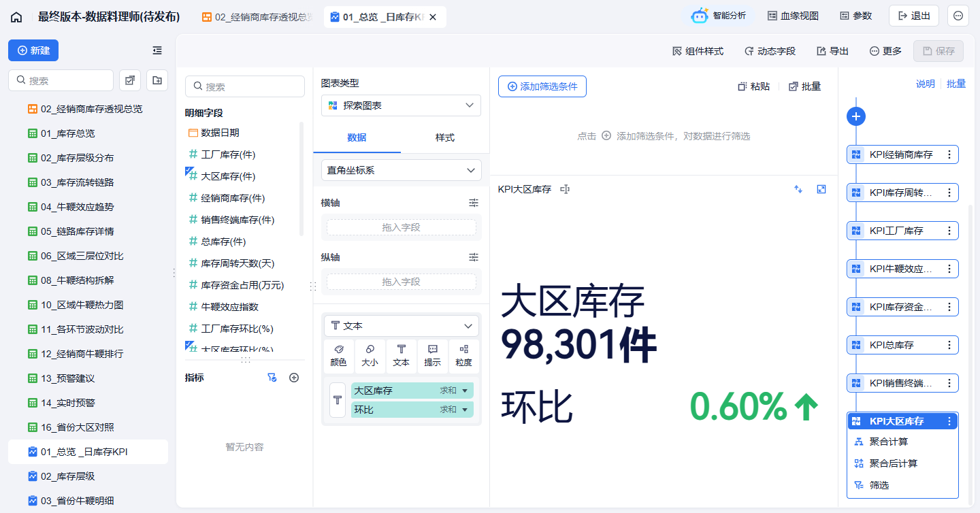Close the 01_总览_日库存KPI tab
This screenshot has height=513, width=980.
(433, 17)
